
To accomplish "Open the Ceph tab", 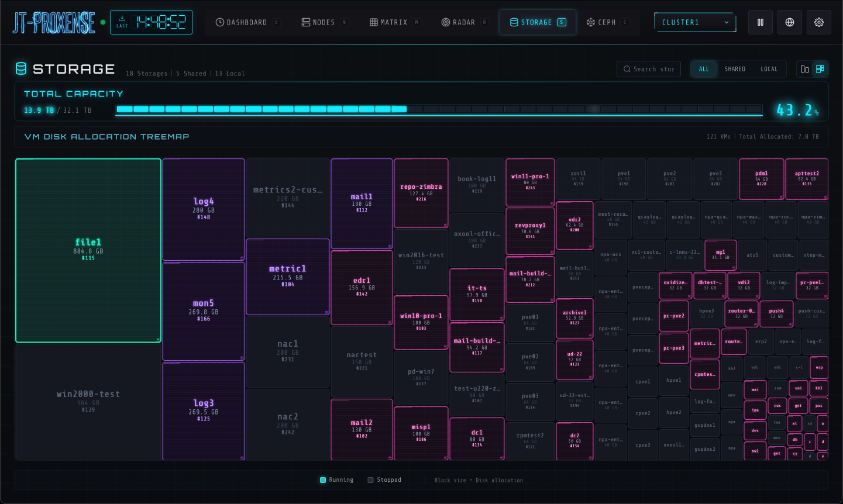I will [x=607, y=22].
